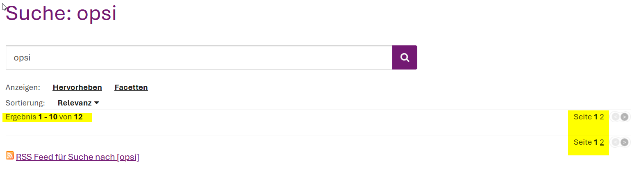Go to next page using top arrow

[624, 117]
